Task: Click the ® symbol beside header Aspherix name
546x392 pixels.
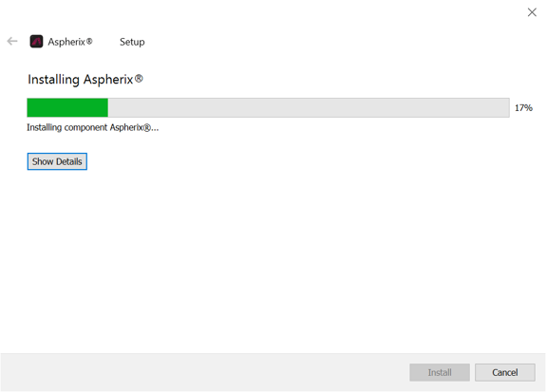Action: [89, 41]
